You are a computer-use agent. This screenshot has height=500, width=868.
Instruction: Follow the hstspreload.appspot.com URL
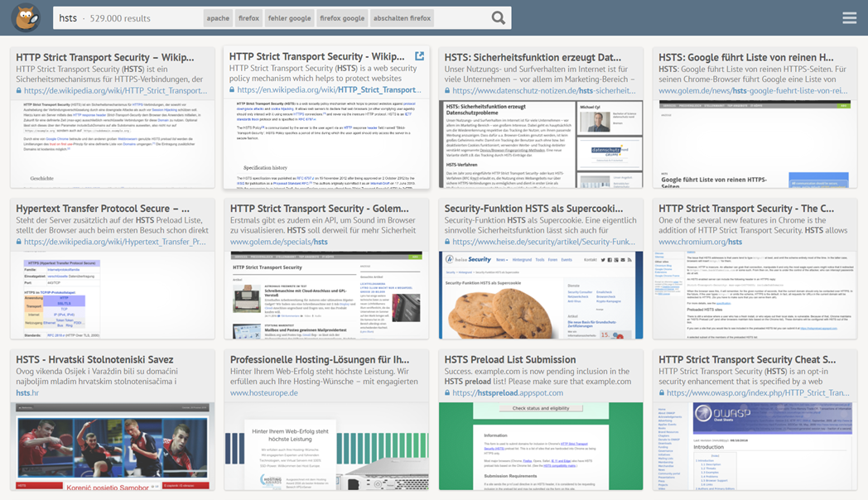508,392
